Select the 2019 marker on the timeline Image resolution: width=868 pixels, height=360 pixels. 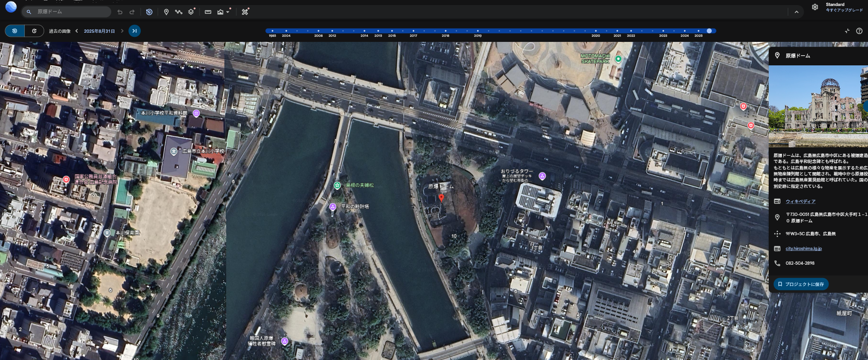[478, 31]
